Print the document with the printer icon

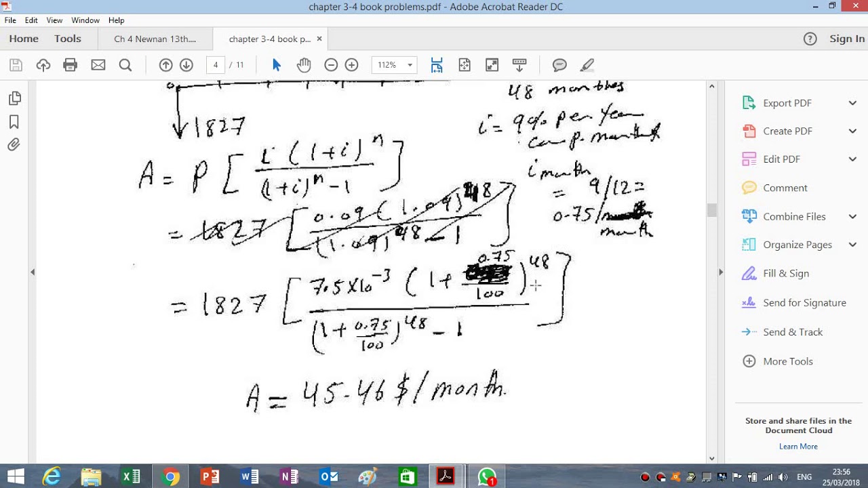coord(71,65)
